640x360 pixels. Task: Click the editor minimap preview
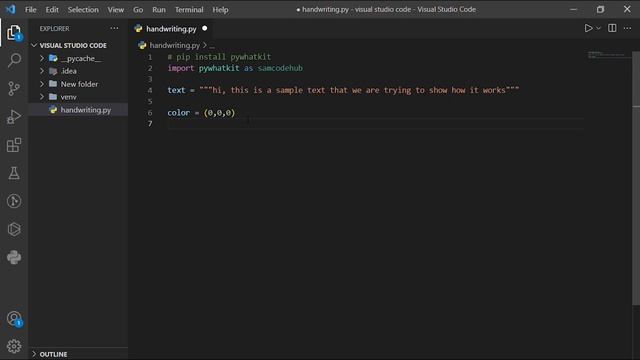(x=610, y=55)
